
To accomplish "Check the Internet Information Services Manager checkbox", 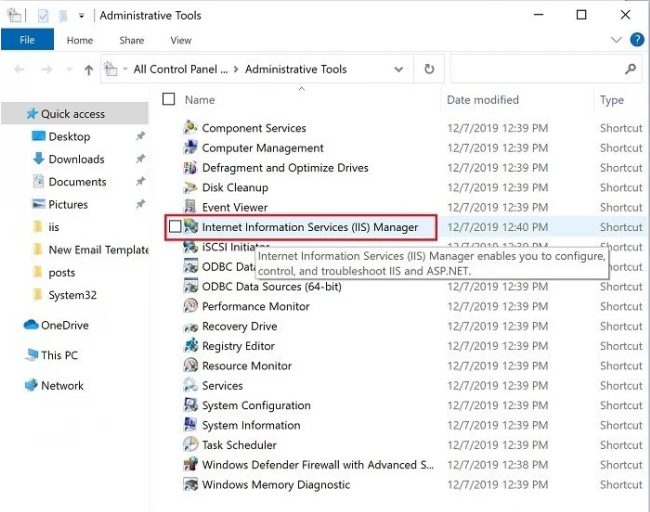I will point(175,226).
